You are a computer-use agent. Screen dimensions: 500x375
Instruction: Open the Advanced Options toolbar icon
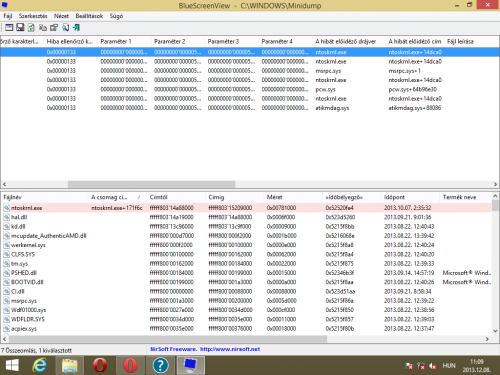click(9, 28)
